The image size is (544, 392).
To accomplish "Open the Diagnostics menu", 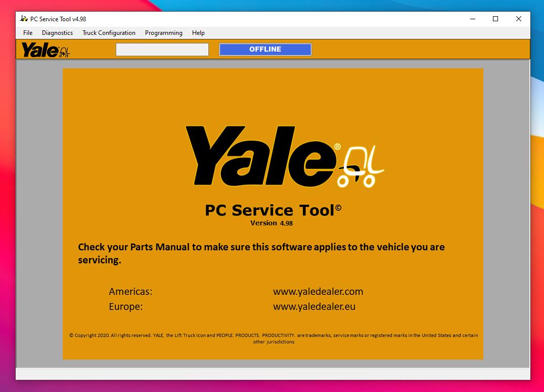I will pyautogui.click(x=57, y=33).
